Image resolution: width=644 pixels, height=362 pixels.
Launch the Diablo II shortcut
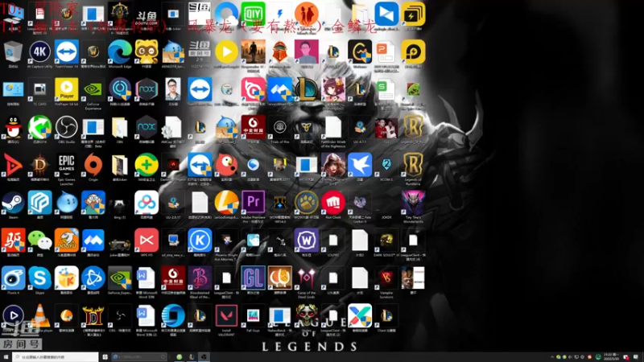pos(93,316)
